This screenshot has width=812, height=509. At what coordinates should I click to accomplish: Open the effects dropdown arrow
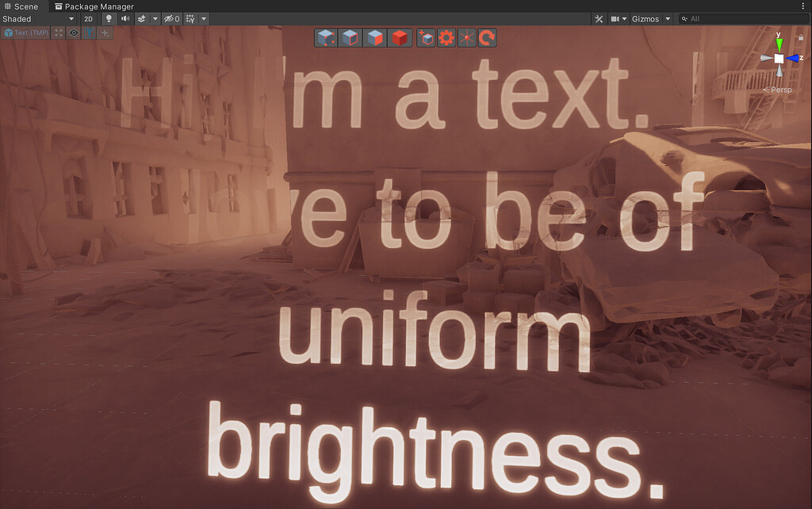(153, 18)
